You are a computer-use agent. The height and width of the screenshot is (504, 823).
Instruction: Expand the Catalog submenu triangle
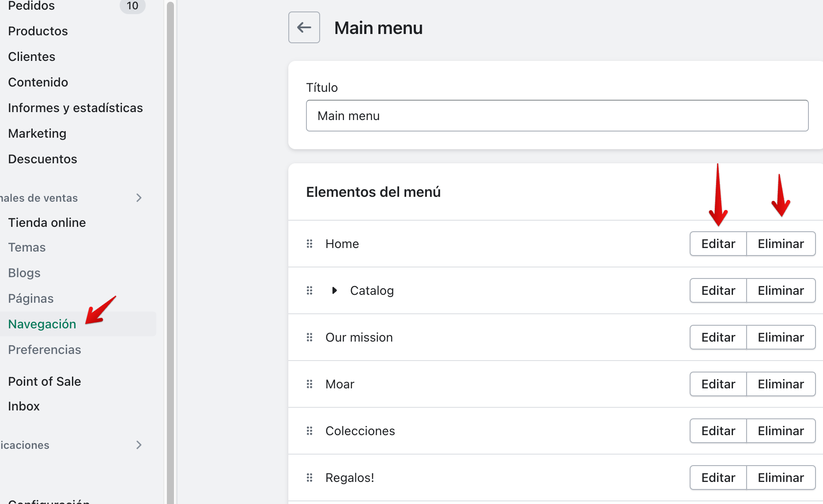click(x=335, y=290)
